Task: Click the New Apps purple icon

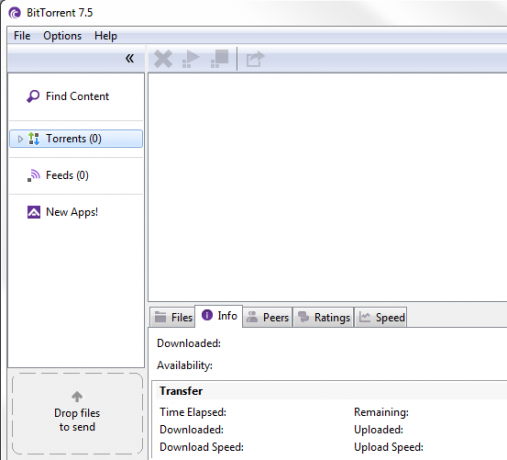Action: pyautogui.click(x=34, y=212)
